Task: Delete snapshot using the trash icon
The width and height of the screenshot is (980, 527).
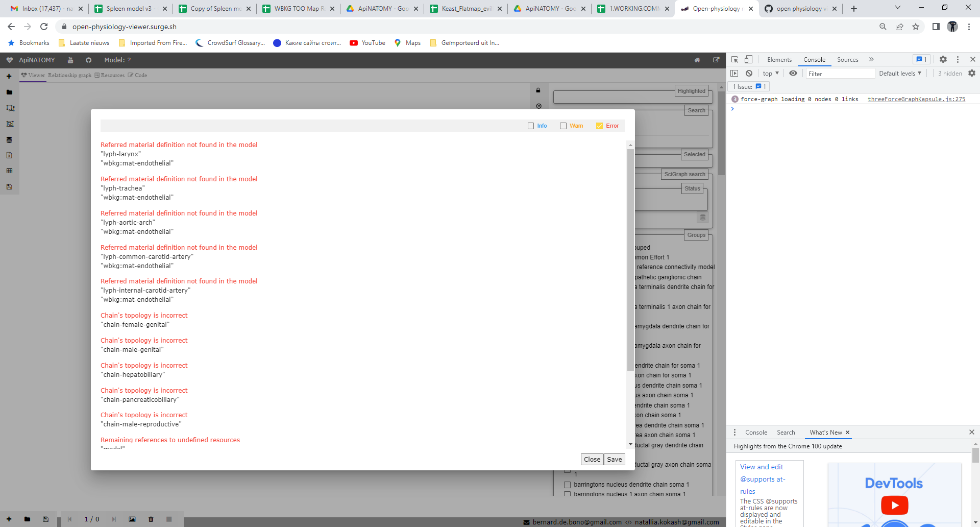Action: click(x=151, y=519)
